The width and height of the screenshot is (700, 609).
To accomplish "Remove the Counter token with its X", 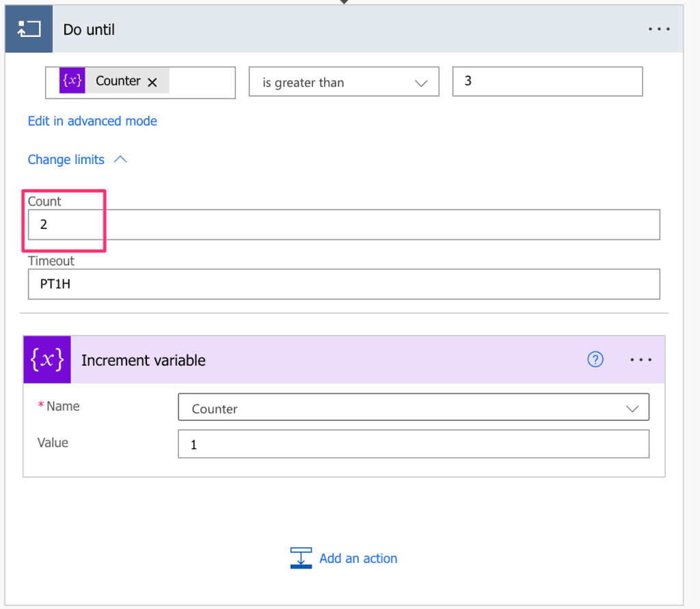I will click(x=152, y=82).
